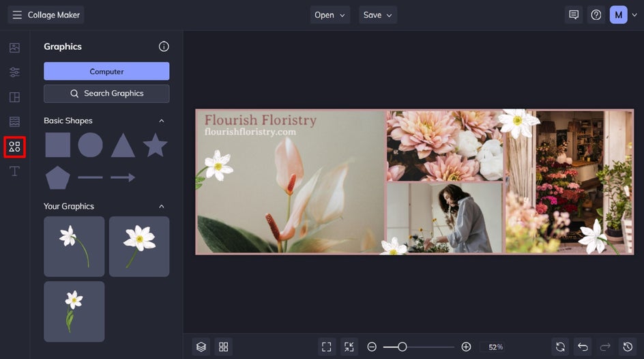Add the straight line shape
The height and width of the screenshot is (359, 644).
point(90,177)
